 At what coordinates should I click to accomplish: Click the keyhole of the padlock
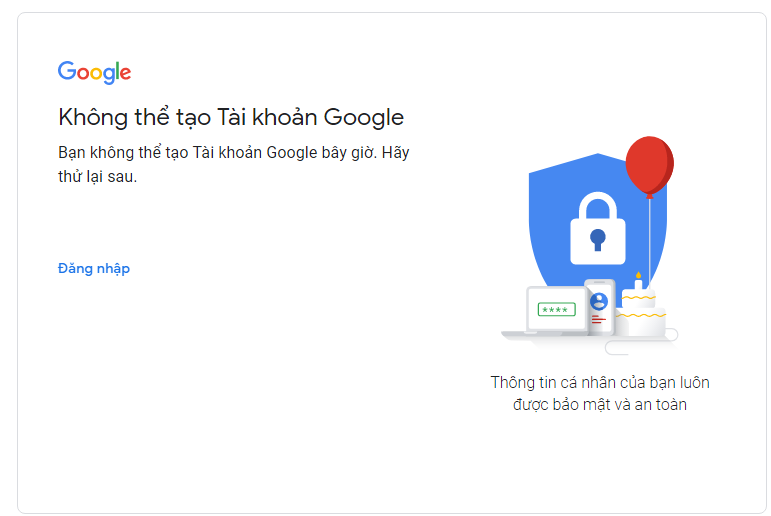[x=597, y=239]
